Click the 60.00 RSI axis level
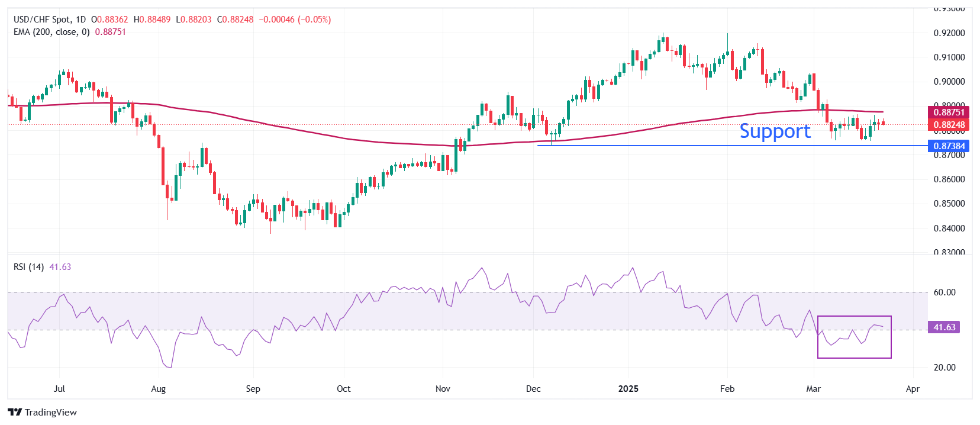 point(944,292)
